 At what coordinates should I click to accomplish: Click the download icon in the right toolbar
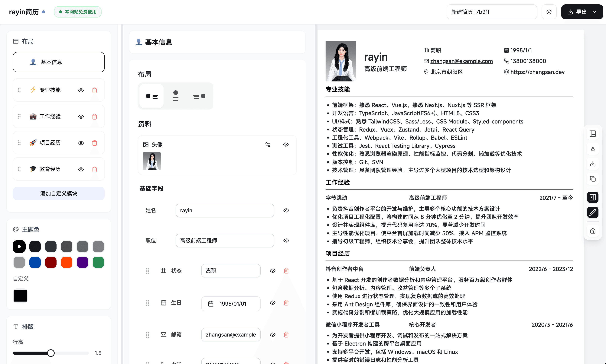592,164
